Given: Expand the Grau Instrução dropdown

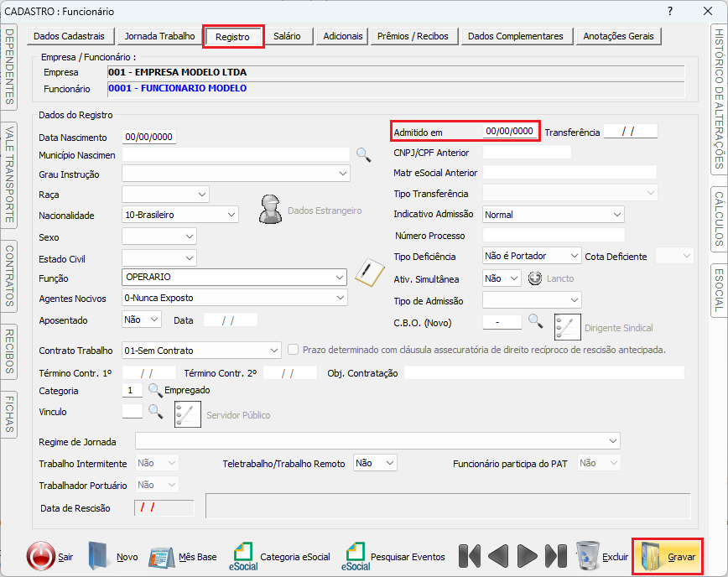Looking at the screenshot, I should (x=343, y=174).
